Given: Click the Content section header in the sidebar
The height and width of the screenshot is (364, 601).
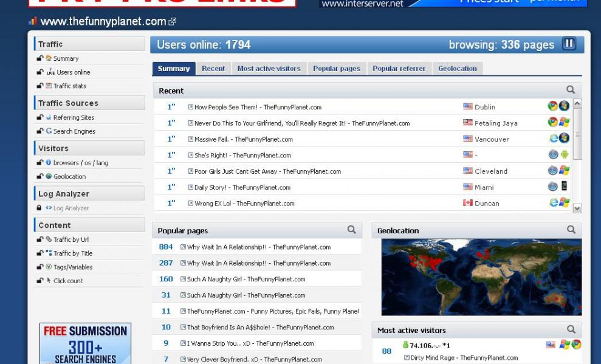Looking at the screenshot, I should [89, 225].
